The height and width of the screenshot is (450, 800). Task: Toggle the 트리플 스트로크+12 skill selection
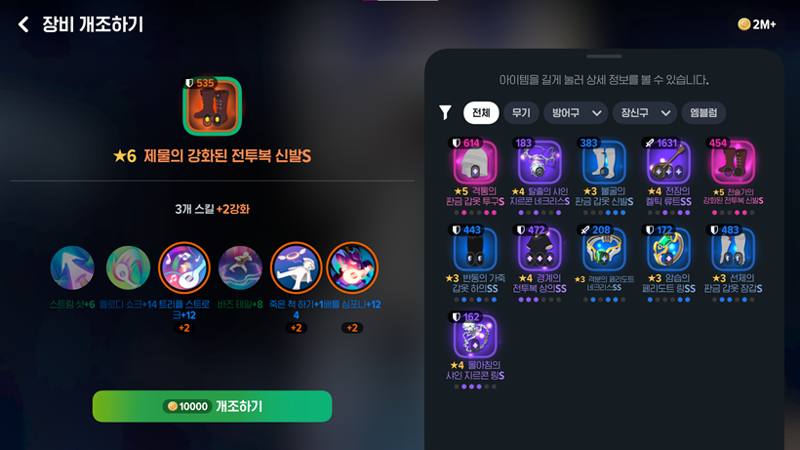pyautogui.click(x=184, y=267)
